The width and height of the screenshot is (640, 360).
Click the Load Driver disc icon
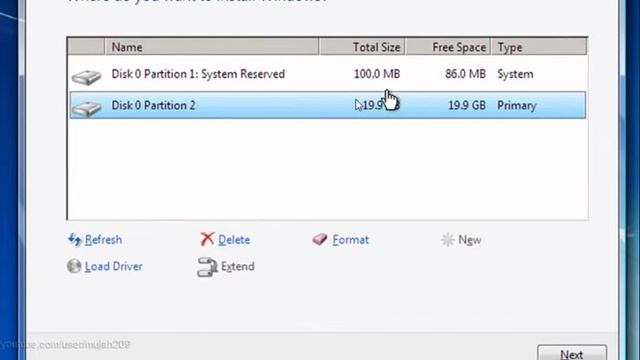point(74,266)
